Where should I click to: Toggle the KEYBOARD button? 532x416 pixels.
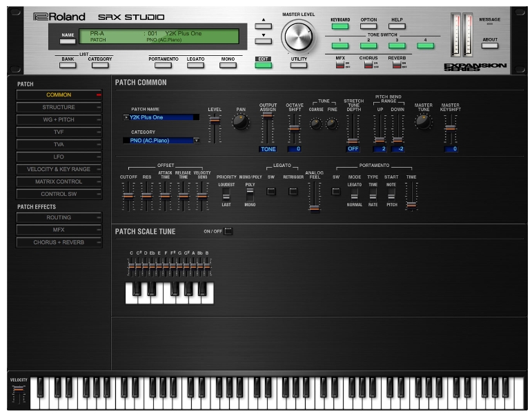(340, 26)
